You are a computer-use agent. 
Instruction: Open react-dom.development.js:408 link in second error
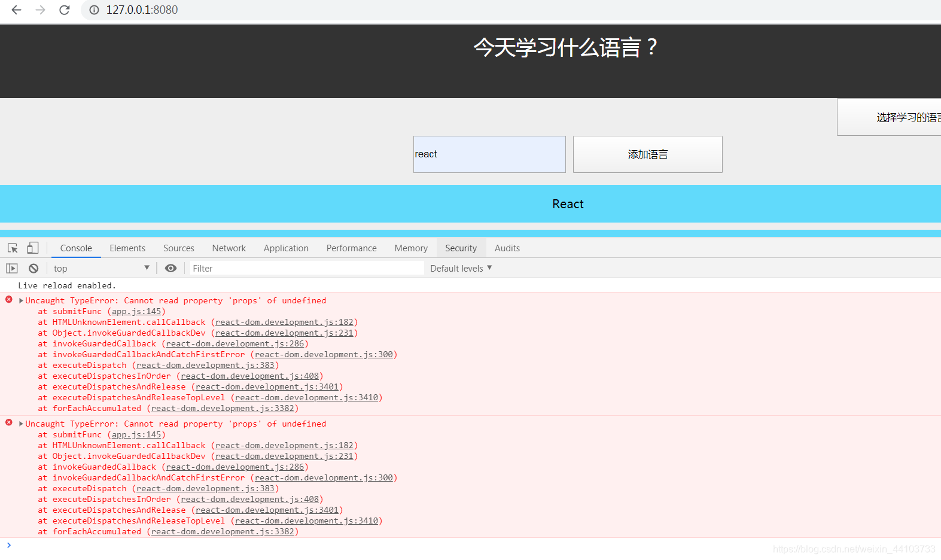click(250, 499)
